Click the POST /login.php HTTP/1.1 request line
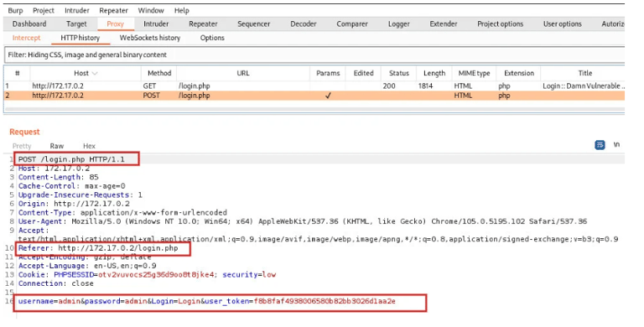 [71, 159]
